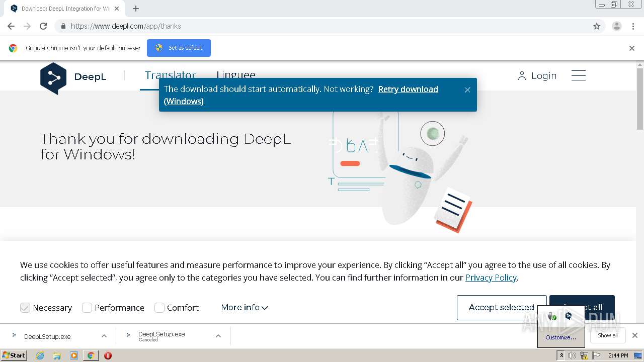
Task: Close the download notification banner
Action: click(467, 89)
